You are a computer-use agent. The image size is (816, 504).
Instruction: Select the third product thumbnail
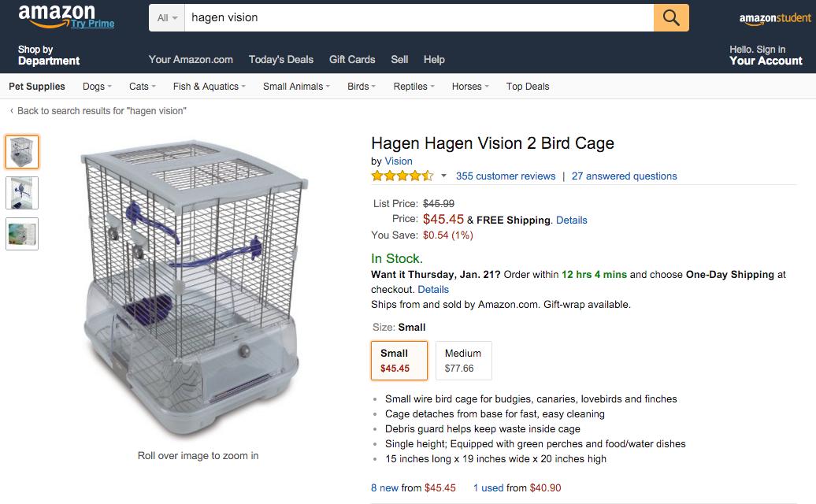pos(22,234)
